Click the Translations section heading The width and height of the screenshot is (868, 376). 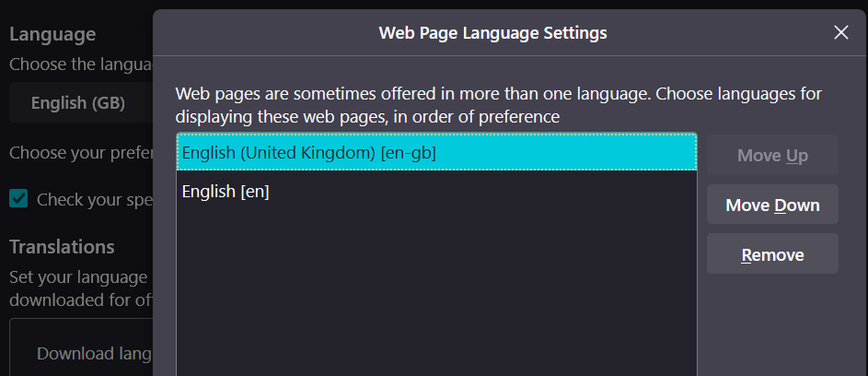click(x=62, y=247)
